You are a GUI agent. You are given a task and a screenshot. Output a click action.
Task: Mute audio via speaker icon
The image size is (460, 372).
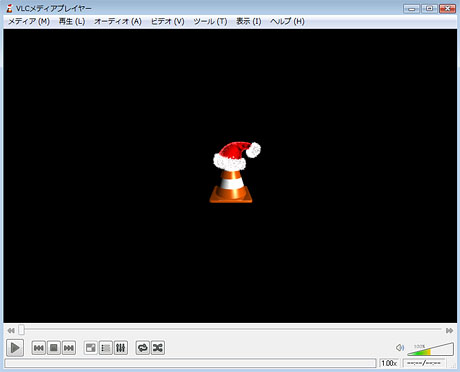(399, 348)
